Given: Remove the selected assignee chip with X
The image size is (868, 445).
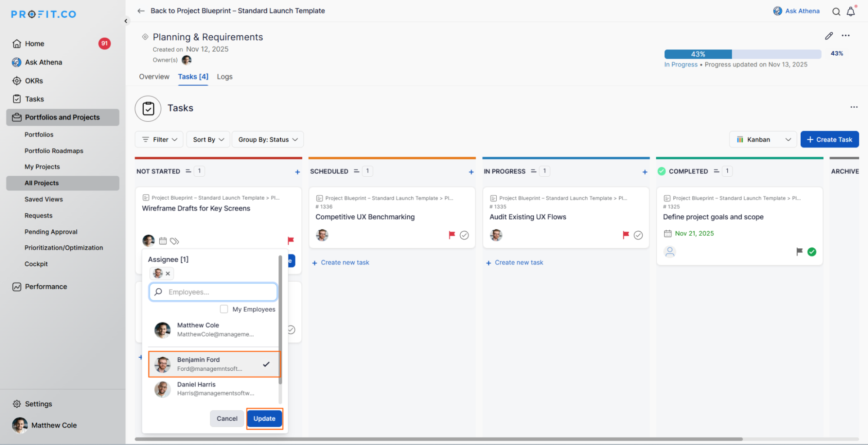Looking at the screenshot, I should [168, 274].
